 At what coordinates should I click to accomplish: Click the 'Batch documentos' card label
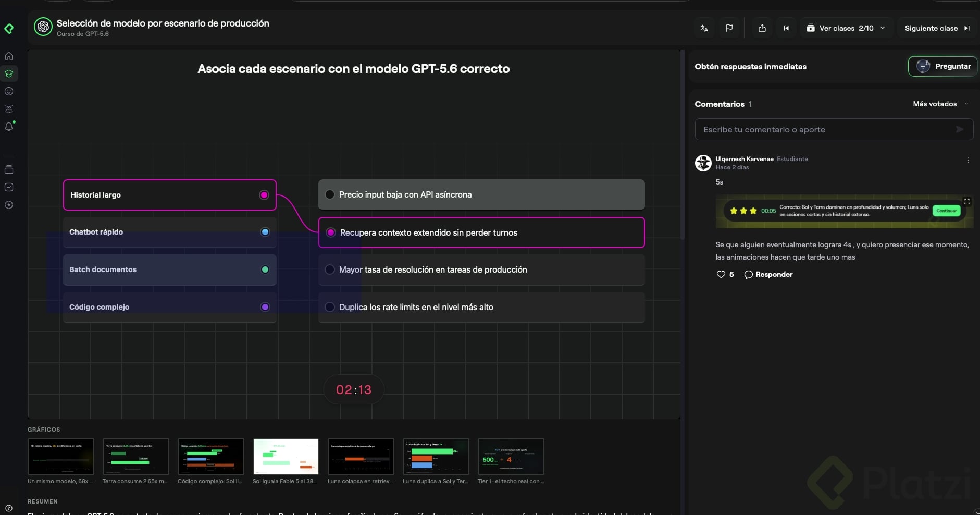(x=103, y=269)
